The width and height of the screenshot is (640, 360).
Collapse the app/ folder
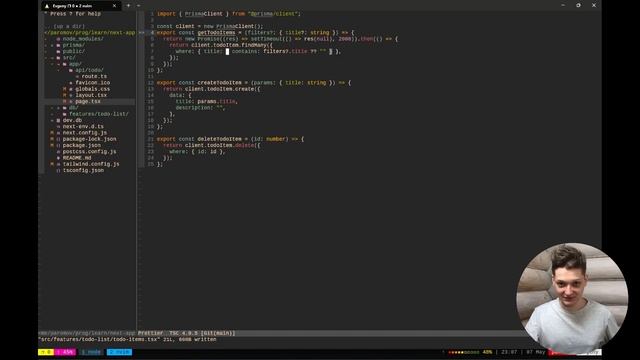(x=75, y=64)
